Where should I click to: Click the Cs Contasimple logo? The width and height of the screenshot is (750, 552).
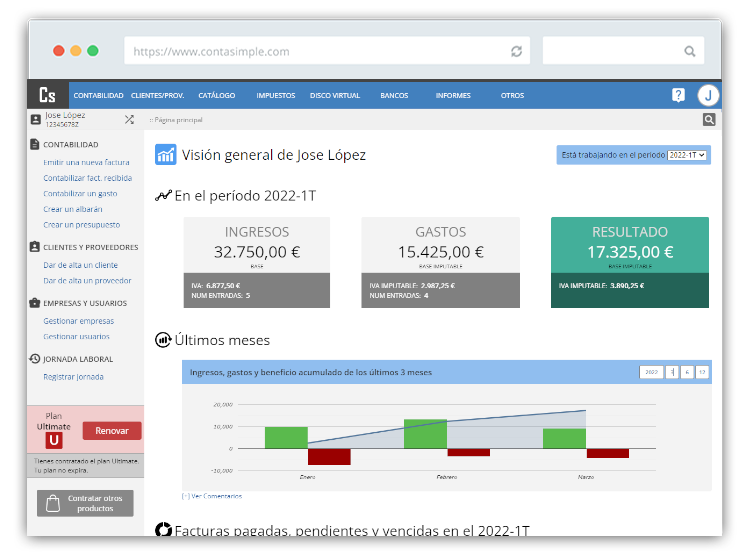(47, 95)
